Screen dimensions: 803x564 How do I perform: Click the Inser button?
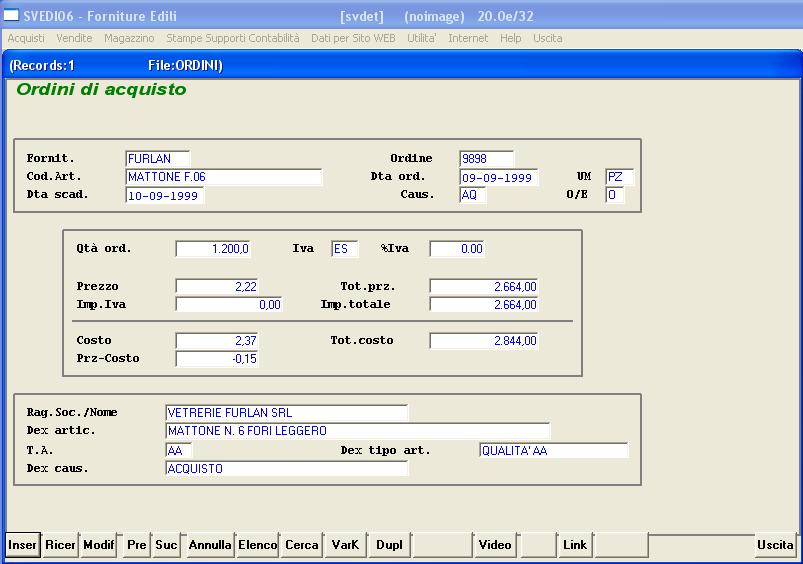(23, 545)
